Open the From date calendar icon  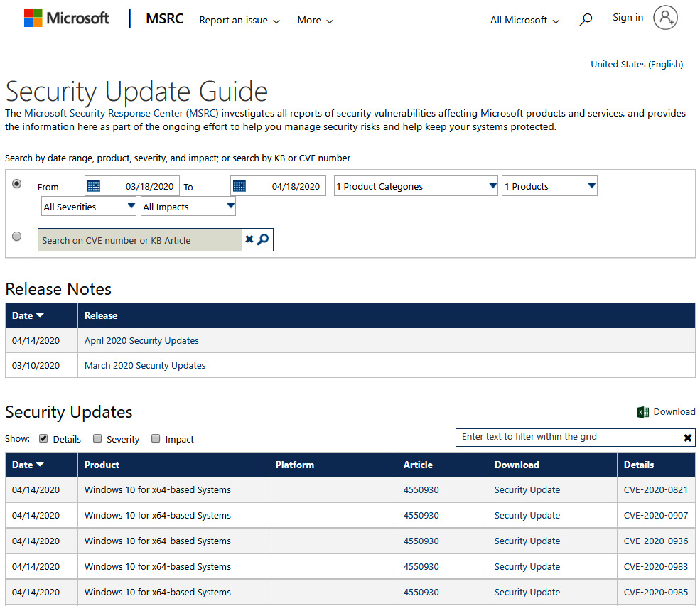(x=94, y=186)
